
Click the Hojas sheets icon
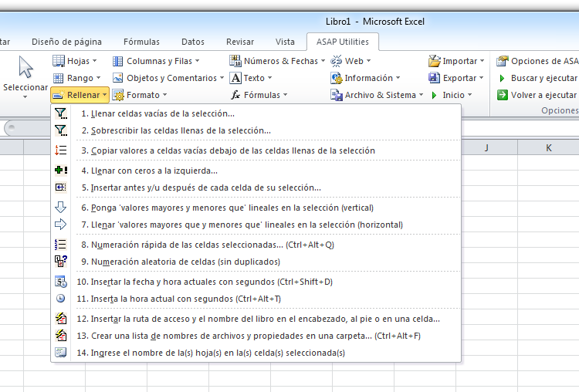[x=59, y=61]
